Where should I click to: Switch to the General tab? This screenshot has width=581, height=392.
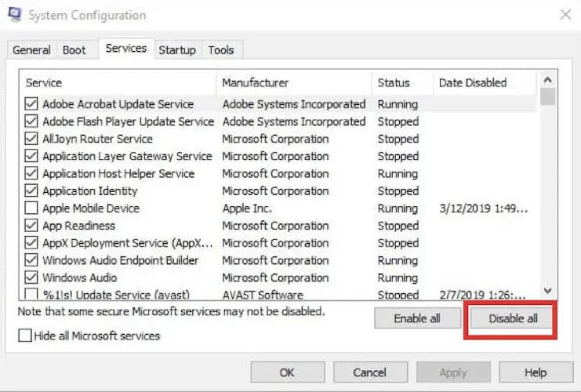(31, 50)
